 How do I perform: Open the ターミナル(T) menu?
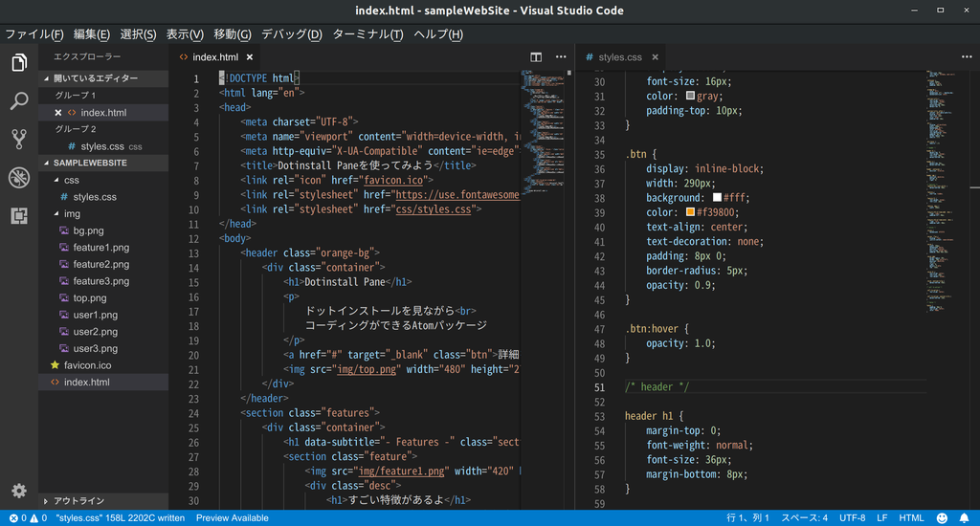367,34
